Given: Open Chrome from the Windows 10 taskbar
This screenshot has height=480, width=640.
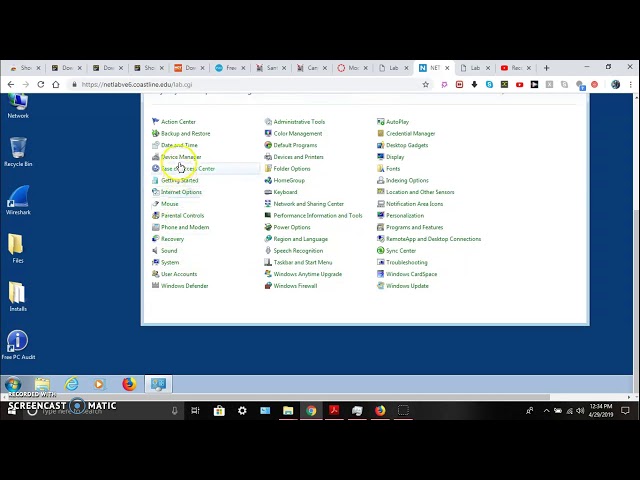Looking at the screenshot, I should [311, 411].
